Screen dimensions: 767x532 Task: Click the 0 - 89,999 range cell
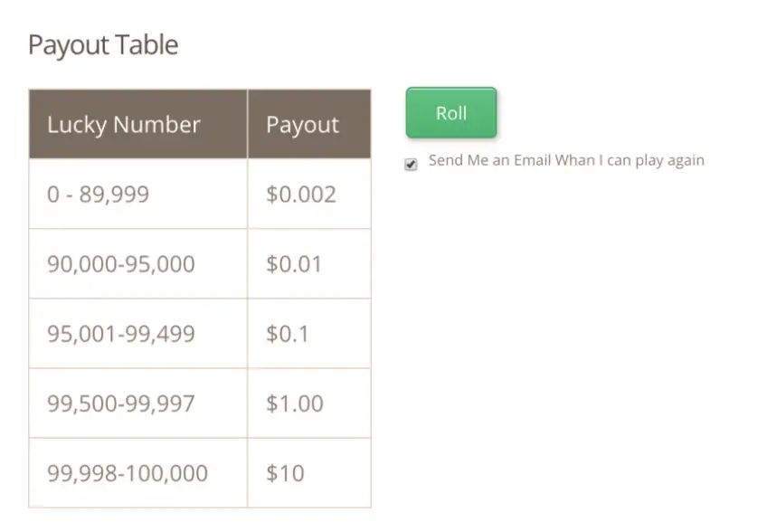point(138,194)
